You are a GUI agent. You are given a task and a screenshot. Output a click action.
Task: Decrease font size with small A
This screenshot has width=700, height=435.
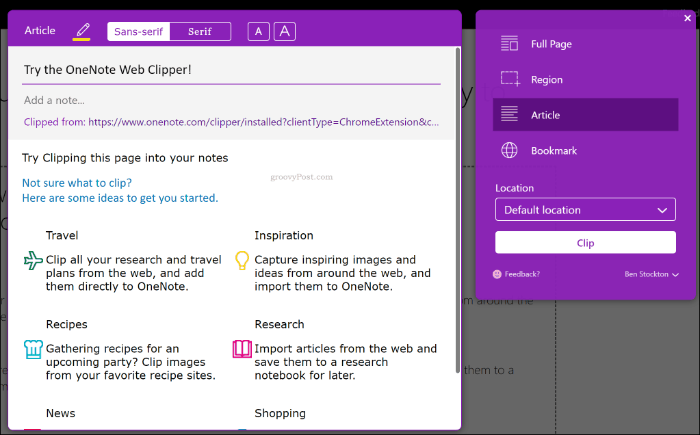point(258,32)
